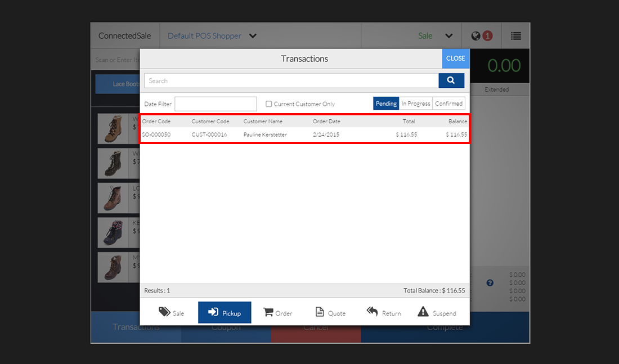The image size is (619, 364).
Task: Select the Return arrow button
Action: pos(384,313)
